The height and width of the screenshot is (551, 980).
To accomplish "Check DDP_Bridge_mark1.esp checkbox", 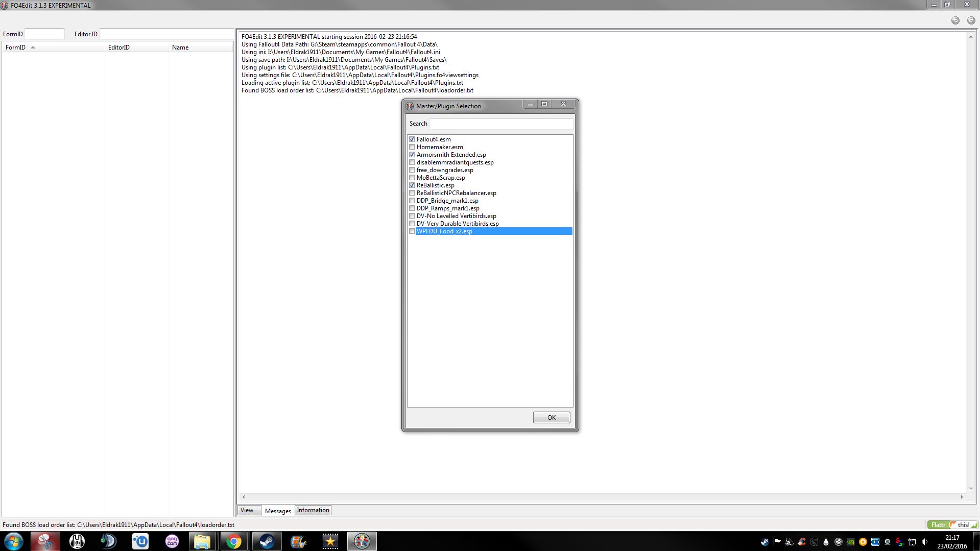I will 412,201.
